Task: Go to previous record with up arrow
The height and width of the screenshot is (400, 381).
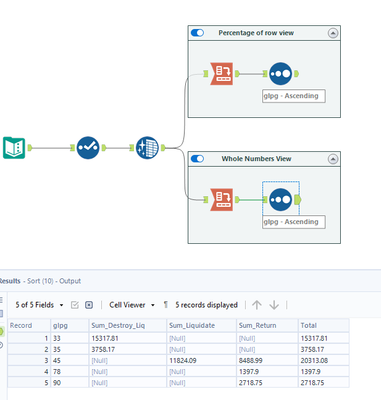Action: click(x=257, y=305)
